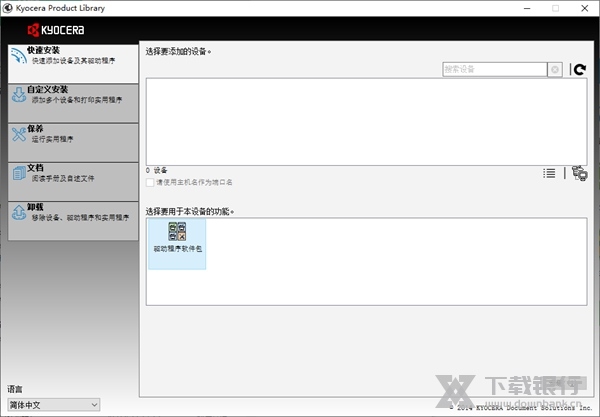Click the refresh device list icon
This screenshot has width=600, height=417.
click(579, 69)
